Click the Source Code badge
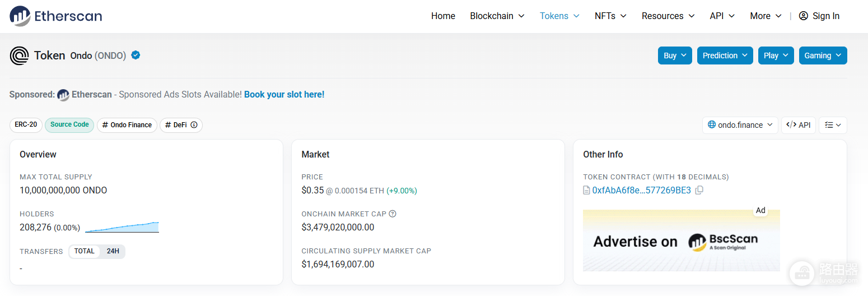The width and height of the screenshot is (868, 296). tap(69, 124)
